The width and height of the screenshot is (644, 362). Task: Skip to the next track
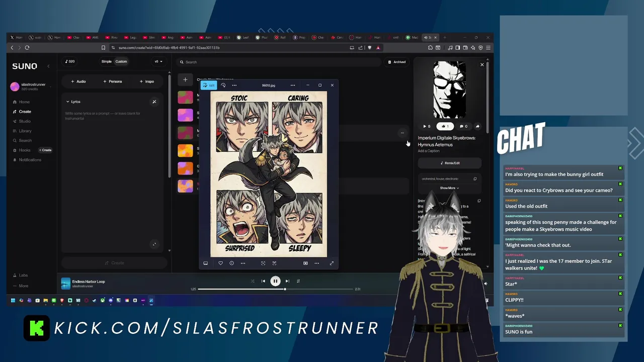[287, 281]
